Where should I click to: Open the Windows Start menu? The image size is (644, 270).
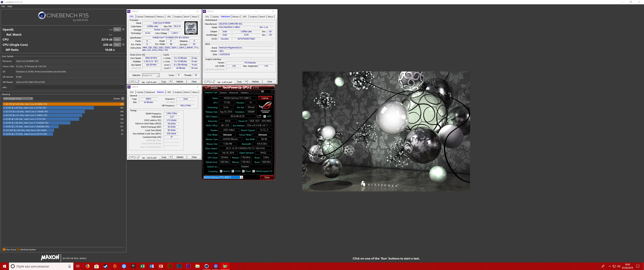click(4, 266)
